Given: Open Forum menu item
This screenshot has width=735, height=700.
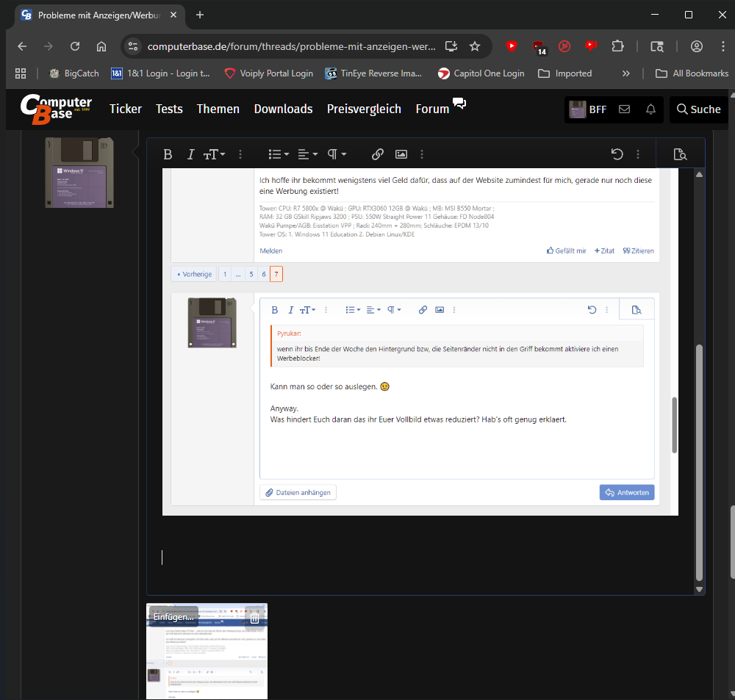Looking at the screenshot, I should click(433, 109).
